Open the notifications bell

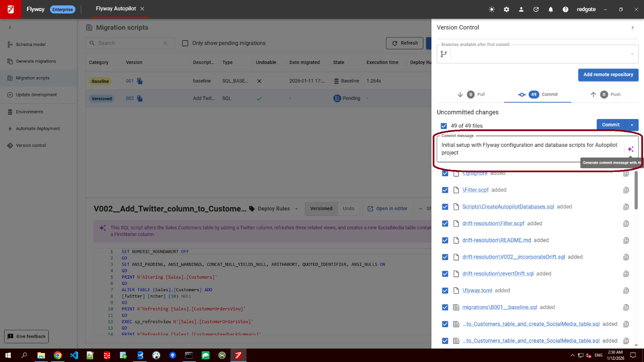coord(551,9)
